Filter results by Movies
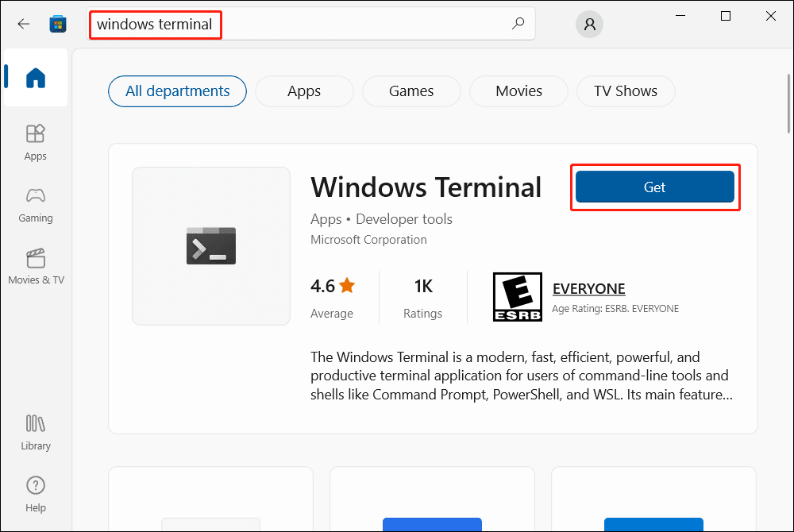794x532 pixels. click(518, 91)
